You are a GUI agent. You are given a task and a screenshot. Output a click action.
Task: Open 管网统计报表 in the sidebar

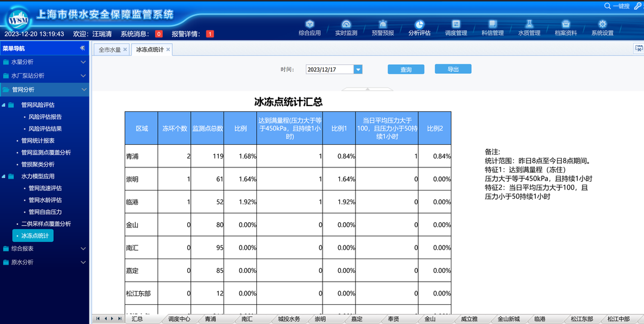tap(38, 141)
